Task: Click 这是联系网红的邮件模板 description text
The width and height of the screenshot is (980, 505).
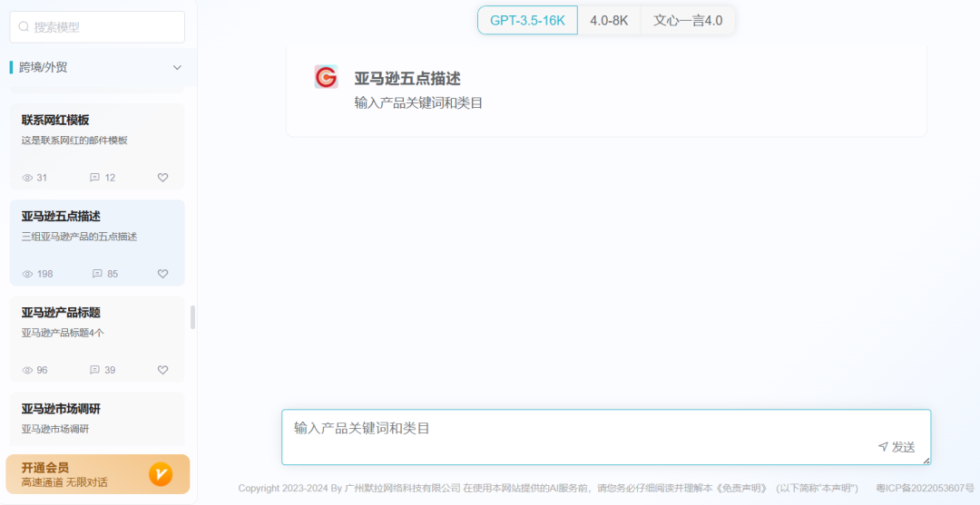Action: (74, 141)
